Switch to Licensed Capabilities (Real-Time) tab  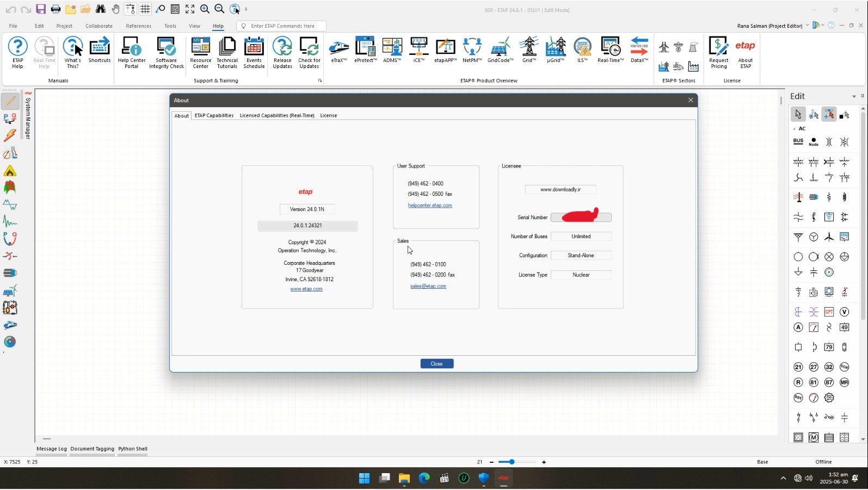coord(277,115)
